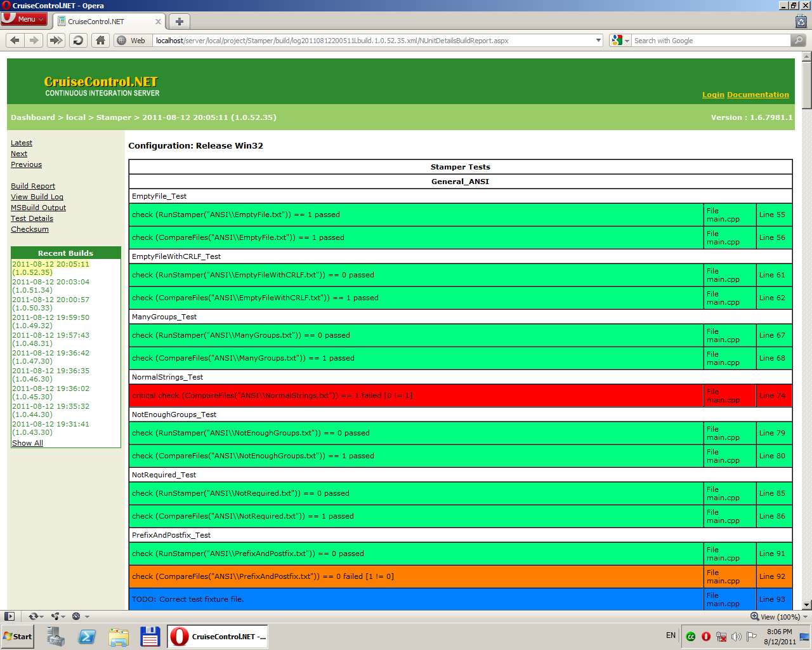812x650 pixels.
Task: Open the Opera Turbo status icon
Action: 81,616
